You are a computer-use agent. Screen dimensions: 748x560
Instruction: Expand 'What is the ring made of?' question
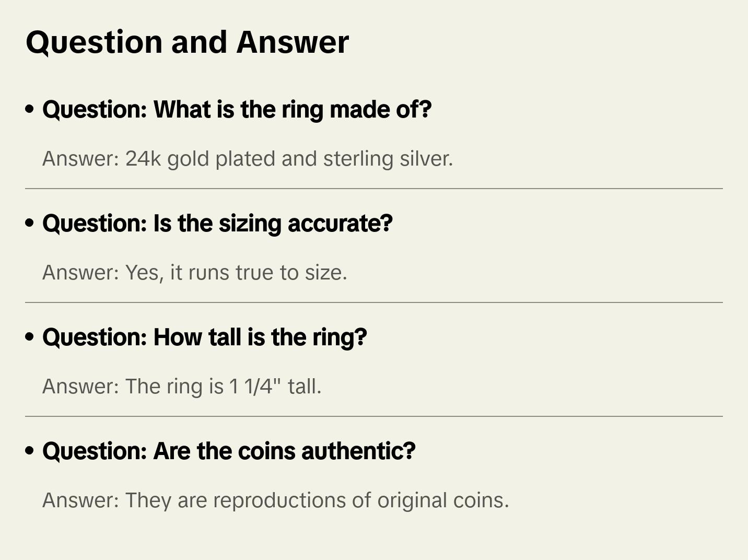(x=237, y=110)
